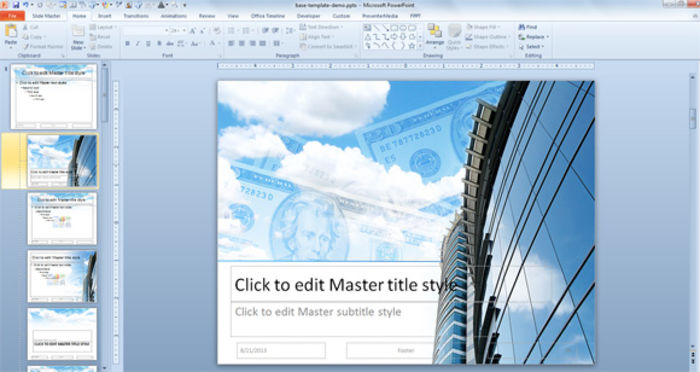
Task: Switch to the Developer tab
Action: (308, 16)
